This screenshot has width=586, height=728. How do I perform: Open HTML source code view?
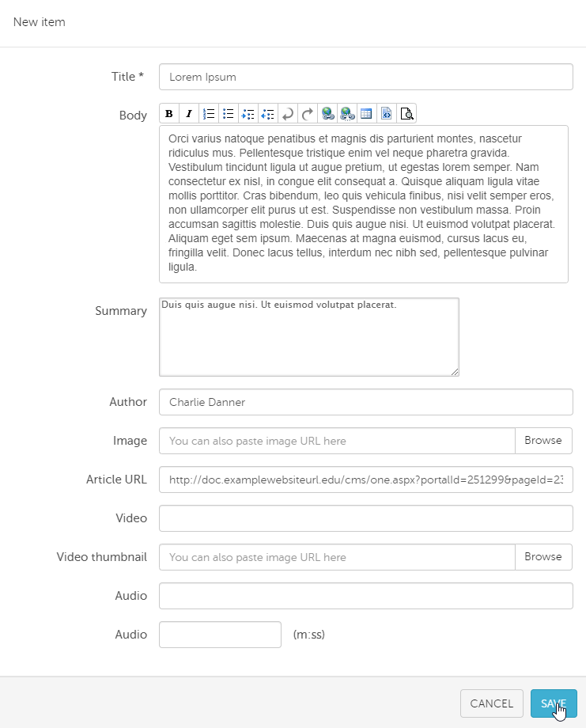(387, 114)
